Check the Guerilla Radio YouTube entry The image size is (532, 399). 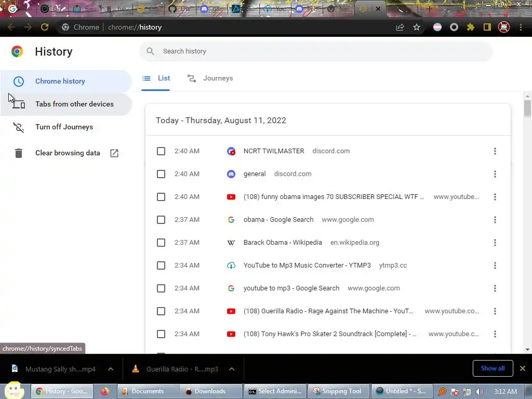click(161, 311)
